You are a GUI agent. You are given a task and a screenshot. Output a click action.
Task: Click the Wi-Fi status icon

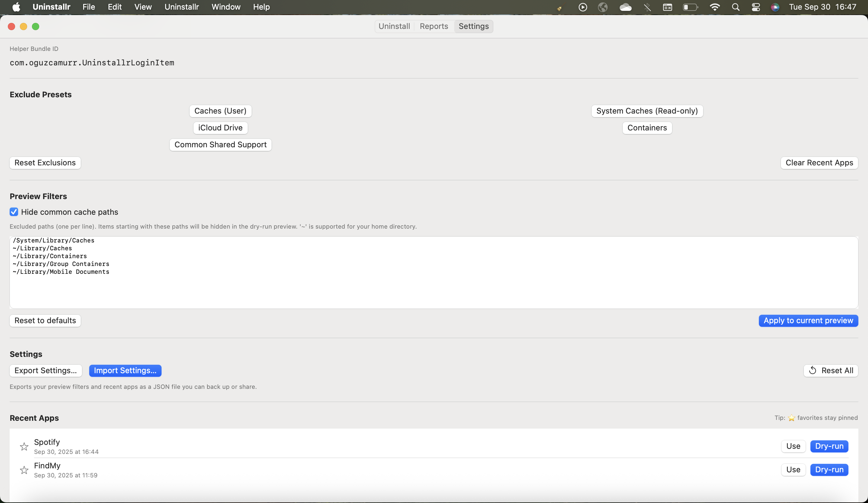click(715, 7)
